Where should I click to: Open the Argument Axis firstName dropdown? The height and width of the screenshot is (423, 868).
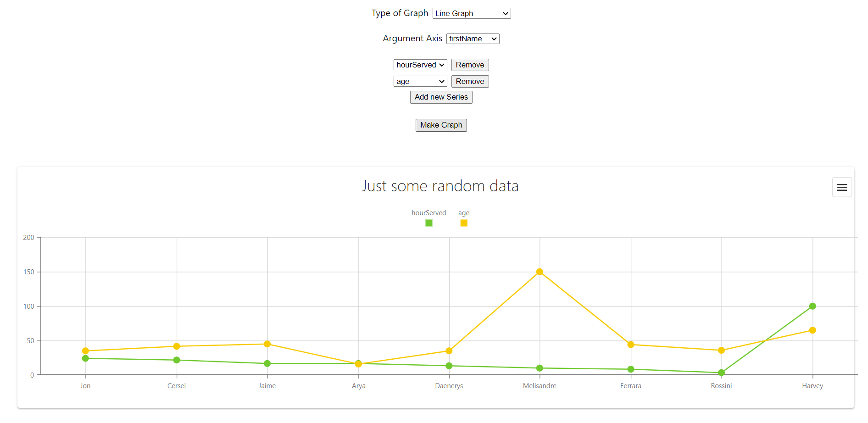(x=473, y=39)
